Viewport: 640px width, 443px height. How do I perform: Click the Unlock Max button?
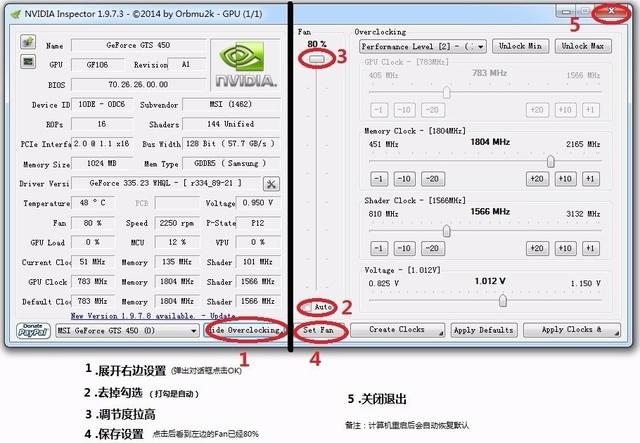[x=583, y=46]
